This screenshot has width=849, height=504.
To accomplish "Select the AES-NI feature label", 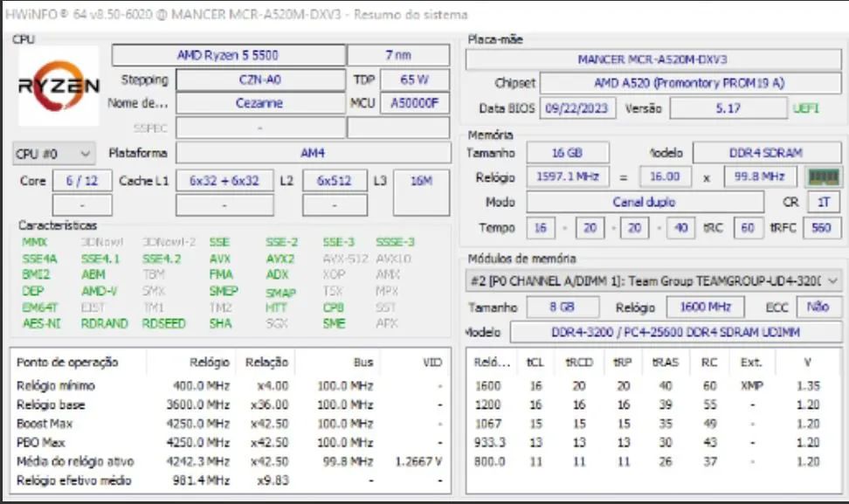I will click(x=41, y=323).
